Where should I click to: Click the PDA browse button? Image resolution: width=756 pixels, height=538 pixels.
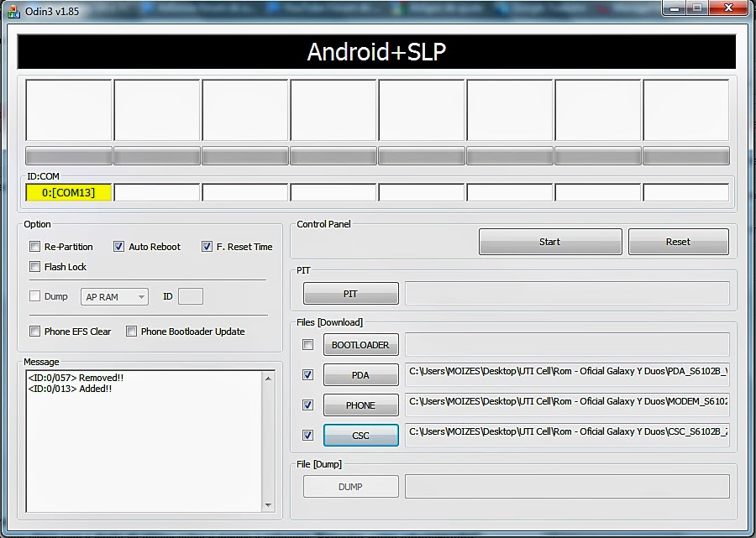tap(360, 375)
